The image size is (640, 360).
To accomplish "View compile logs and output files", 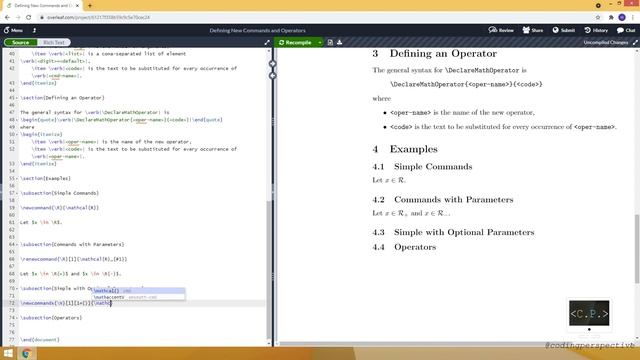I will coord(330,42).
